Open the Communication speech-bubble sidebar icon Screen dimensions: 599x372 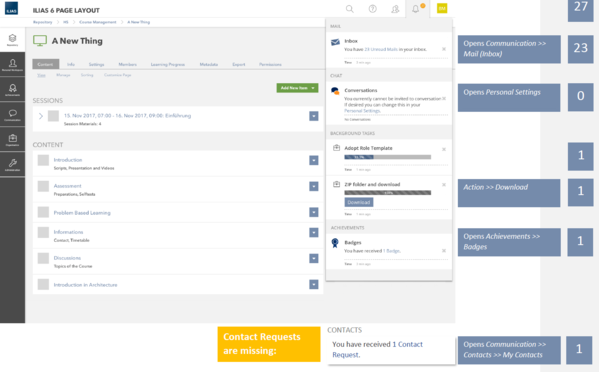click(12, 114)
